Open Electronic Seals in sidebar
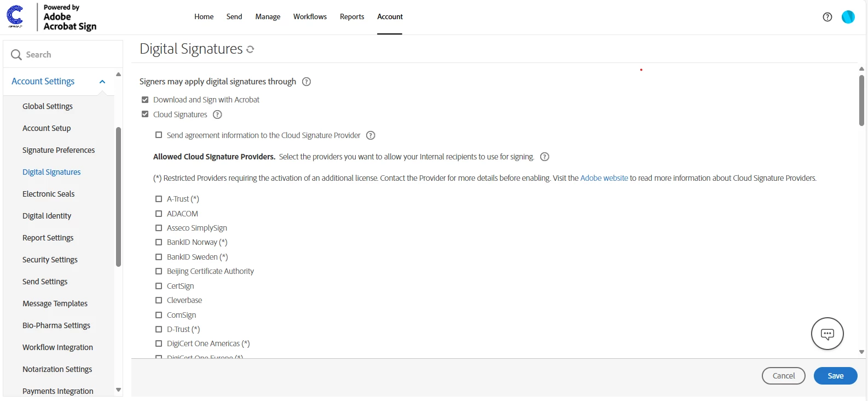 [48, 194]
